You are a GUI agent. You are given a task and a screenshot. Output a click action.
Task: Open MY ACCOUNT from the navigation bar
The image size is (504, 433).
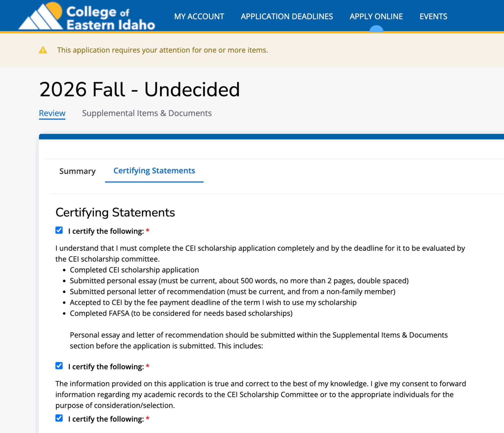pyautogui.click(x=199, y=16)
